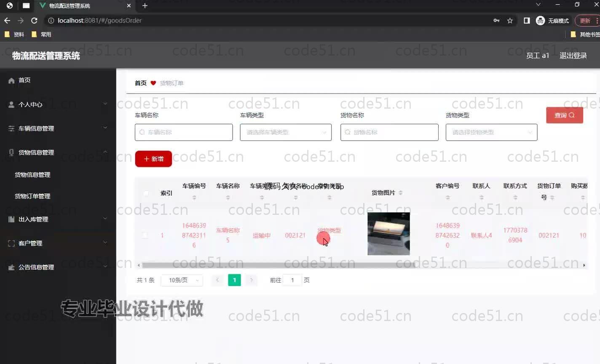Click the 运输中 status cell

pyautogui.click(x=262, y=236)
